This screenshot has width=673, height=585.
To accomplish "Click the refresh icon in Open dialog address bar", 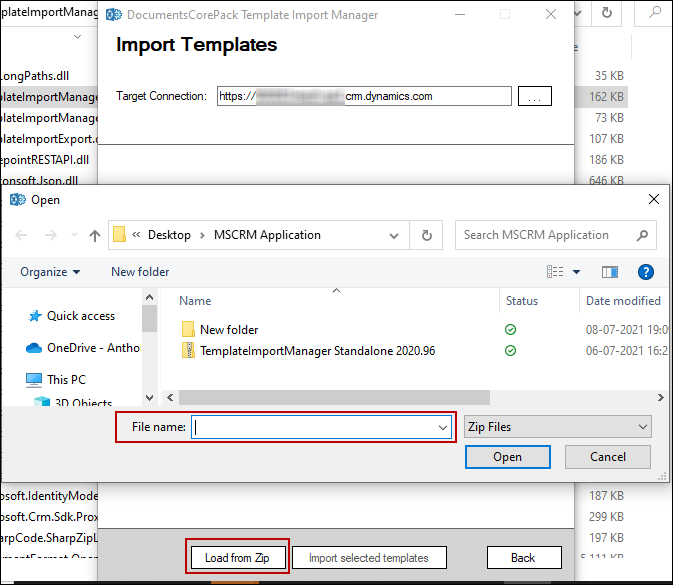I will 426,235.
